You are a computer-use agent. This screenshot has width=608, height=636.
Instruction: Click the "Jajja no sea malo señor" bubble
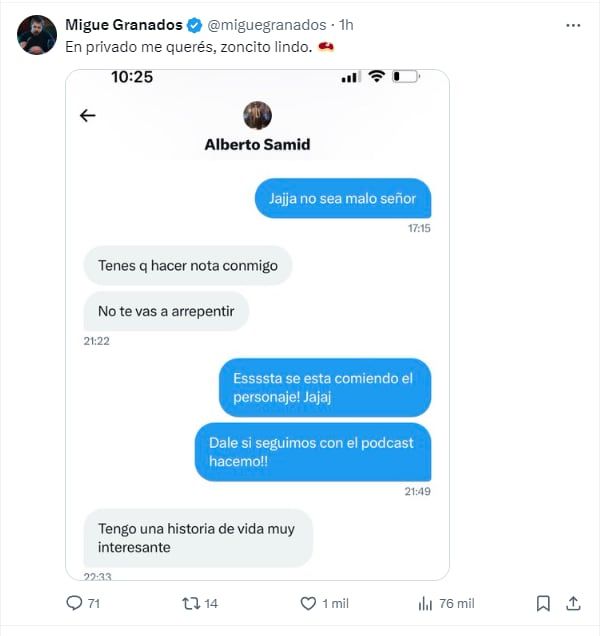(342, 198)
